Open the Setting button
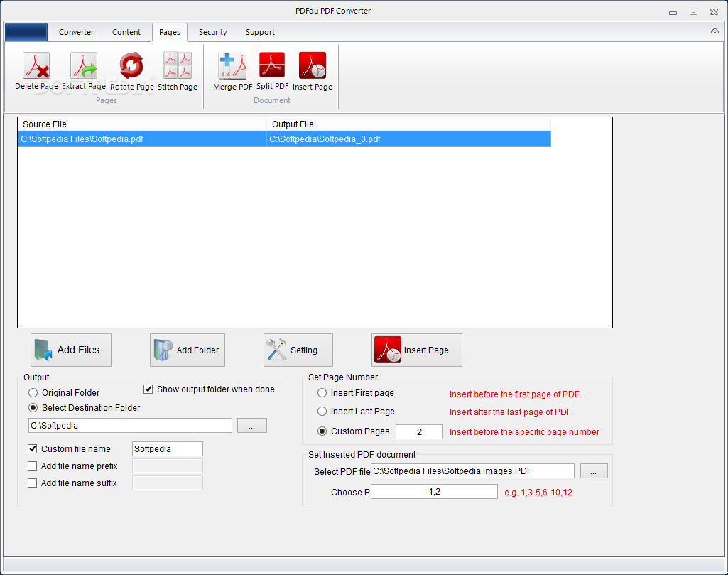Screen dimensions: 728x575 pos(298,350)
